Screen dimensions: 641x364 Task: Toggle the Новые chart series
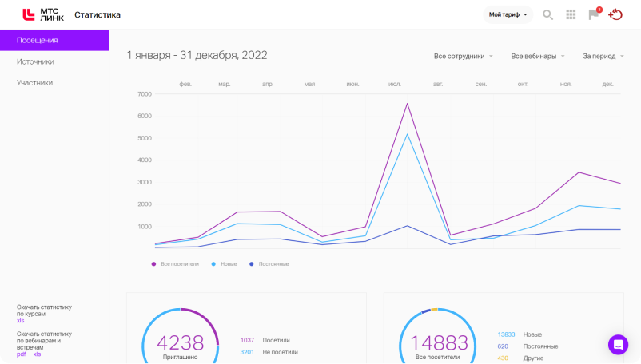pyautogui.click(x=224, y=264)
